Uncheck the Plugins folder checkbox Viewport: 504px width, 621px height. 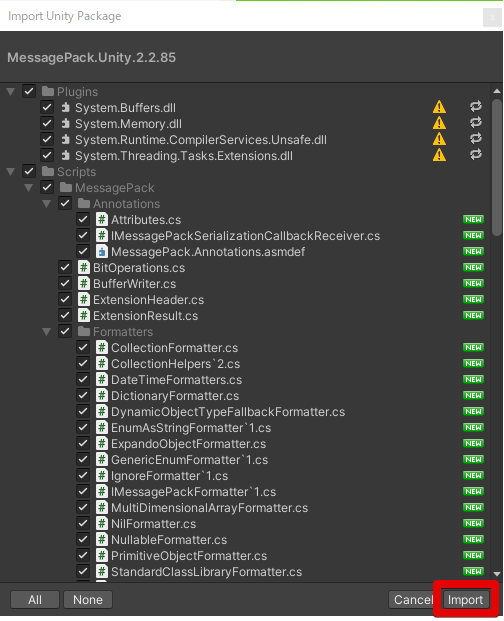click(29, 91)
